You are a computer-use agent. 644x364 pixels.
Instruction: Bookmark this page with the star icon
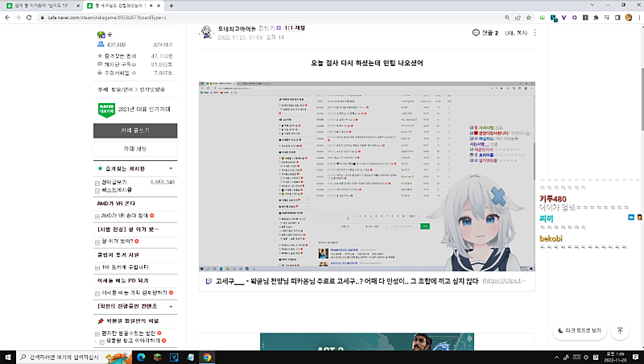coord(529,18)
